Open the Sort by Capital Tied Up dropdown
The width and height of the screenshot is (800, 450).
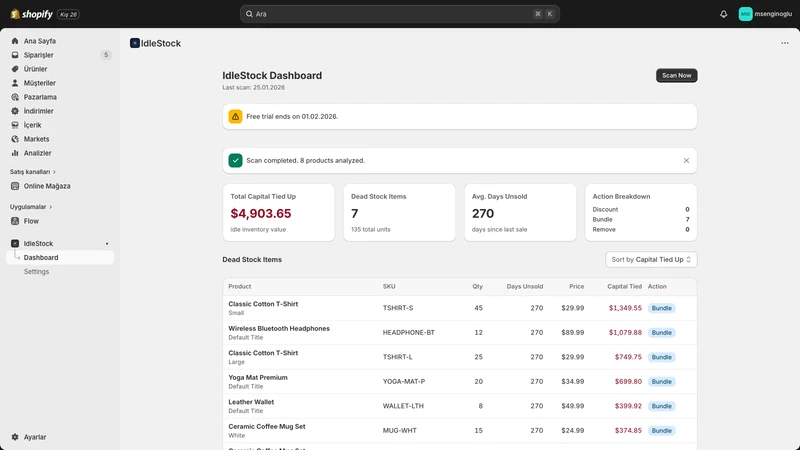[651, 260]
